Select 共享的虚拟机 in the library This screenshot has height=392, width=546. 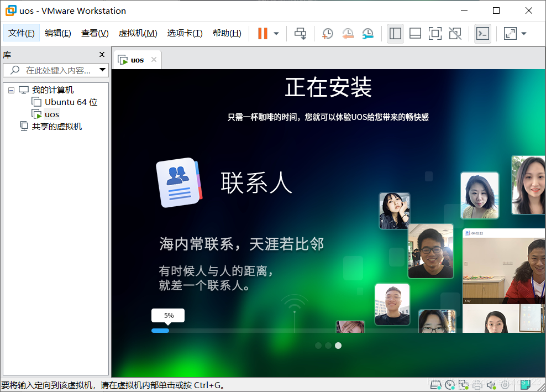click(57, 126)
